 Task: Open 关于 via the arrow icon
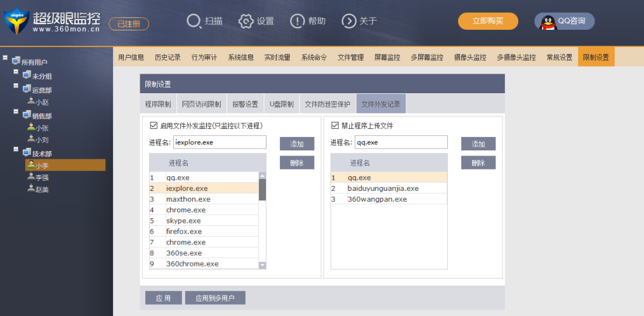click(x=349, y=21)
